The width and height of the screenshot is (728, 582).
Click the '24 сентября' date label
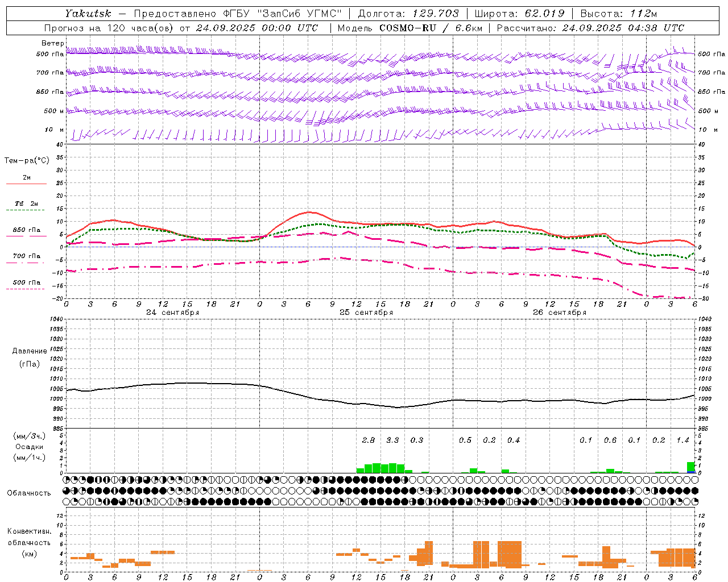pyautogui.click(x=173, y=313)
